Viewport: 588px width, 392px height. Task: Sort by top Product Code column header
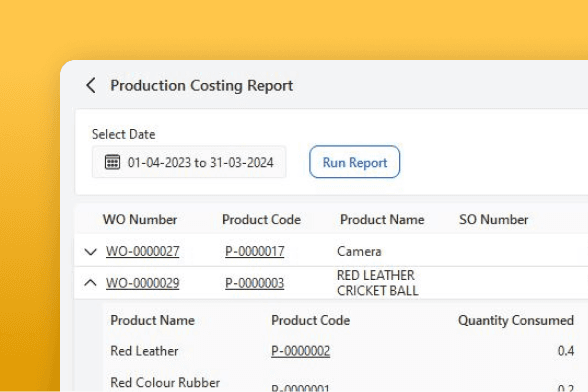point(261,219)
